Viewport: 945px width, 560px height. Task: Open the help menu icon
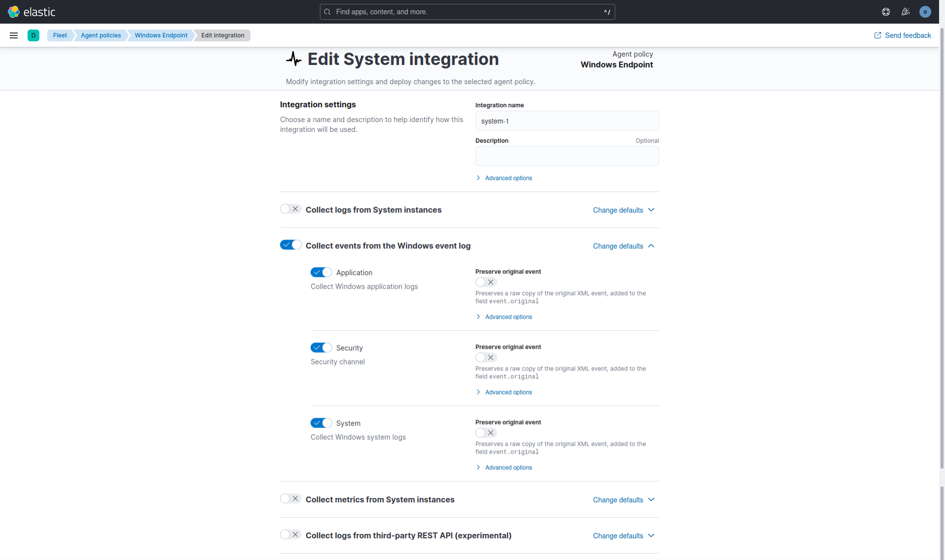click(x=886, y=12)
